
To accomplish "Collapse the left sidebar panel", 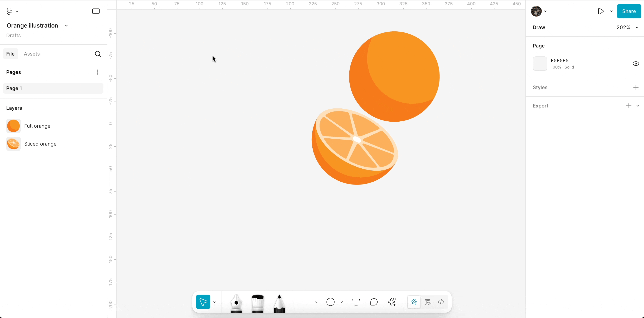I will coord(96,11).
